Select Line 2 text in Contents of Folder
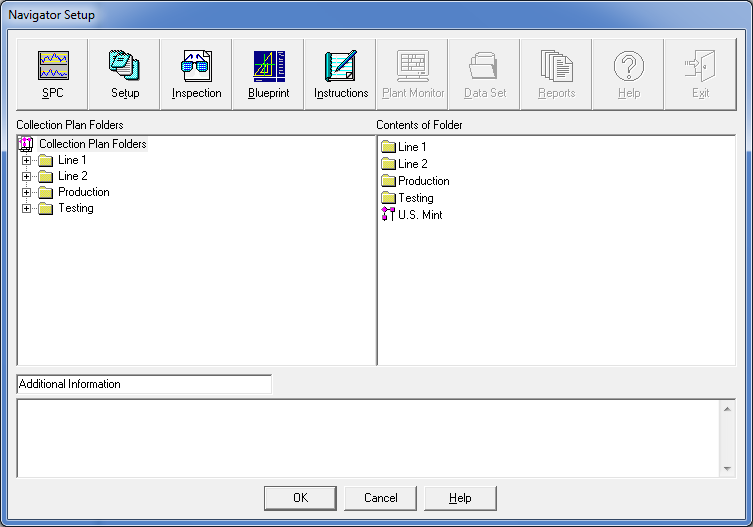 413,164
